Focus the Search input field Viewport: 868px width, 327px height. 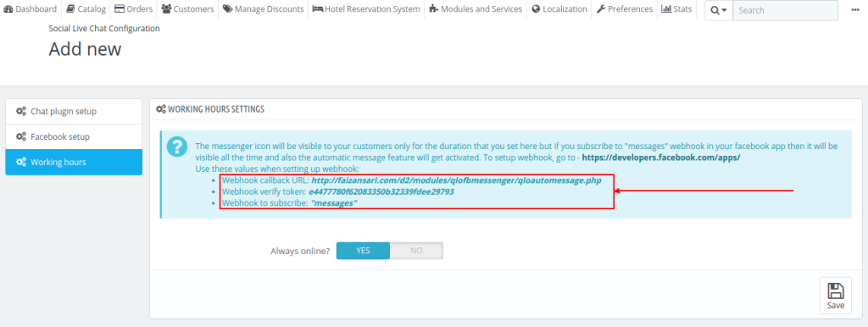785,10
